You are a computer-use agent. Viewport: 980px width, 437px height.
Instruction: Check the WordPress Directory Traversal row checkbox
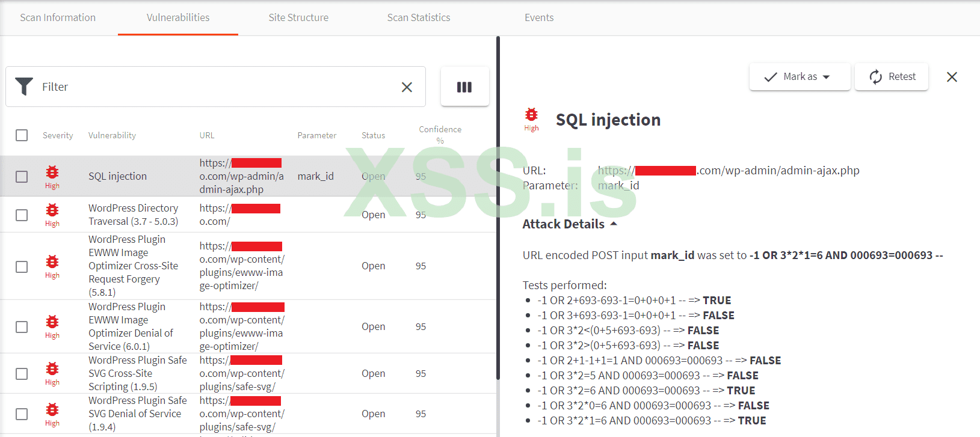(22, 215)
